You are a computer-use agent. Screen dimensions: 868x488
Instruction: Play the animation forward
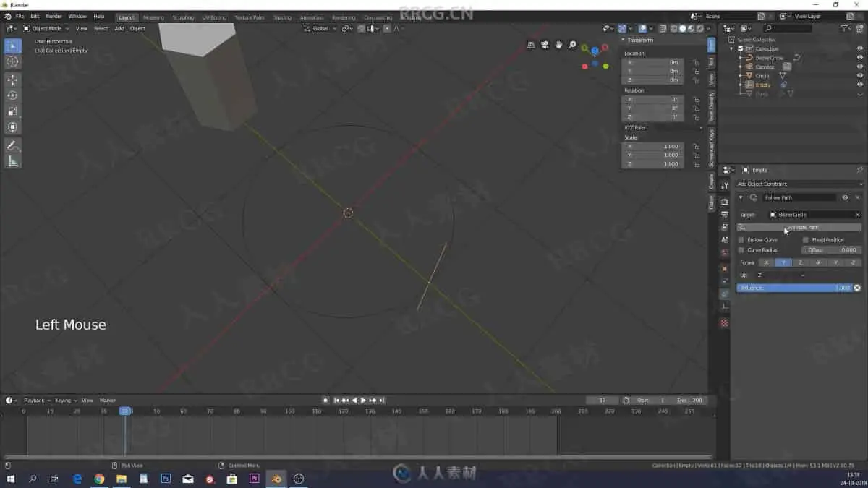click(x=363, y=401)
